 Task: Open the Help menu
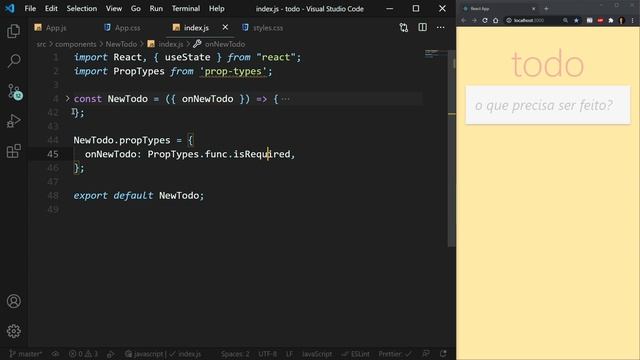pyautogui.click(x=217, y=8)
